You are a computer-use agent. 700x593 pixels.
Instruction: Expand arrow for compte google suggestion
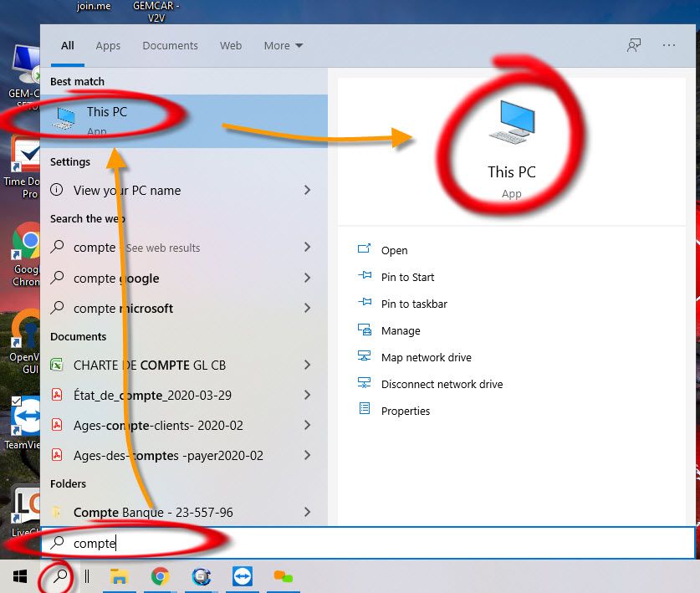point(308,279)
